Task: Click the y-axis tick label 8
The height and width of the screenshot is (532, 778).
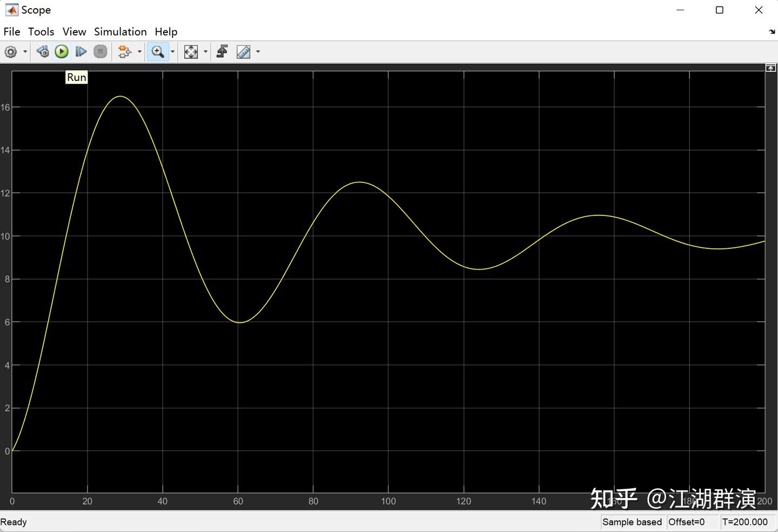Action: (x=8, y=279)
